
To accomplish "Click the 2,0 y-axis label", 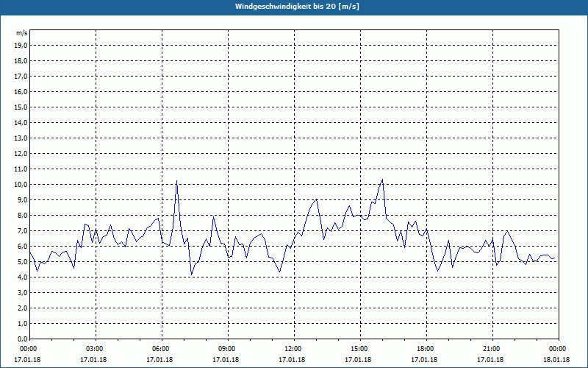I will (23, 308).
